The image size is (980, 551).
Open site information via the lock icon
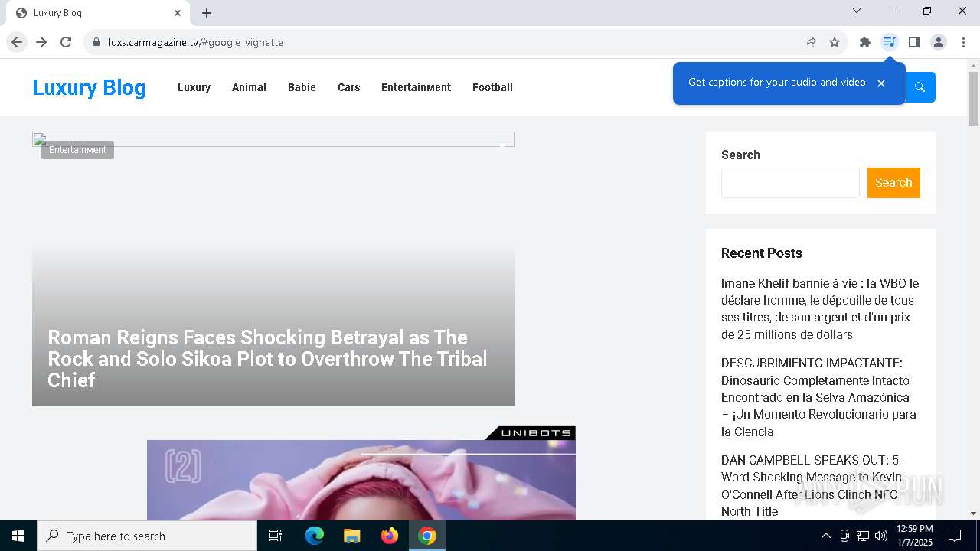coord(96,42)
